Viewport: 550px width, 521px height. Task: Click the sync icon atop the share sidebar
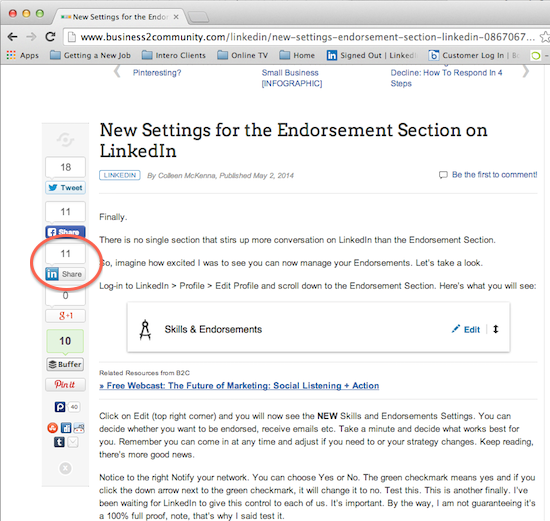point(65,140)
